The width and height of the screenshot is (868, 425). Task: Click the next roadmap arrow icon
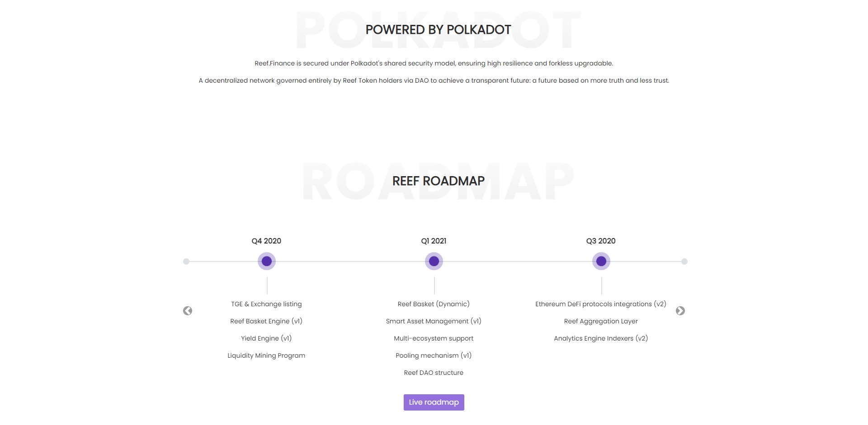click(x=680, y=311)
